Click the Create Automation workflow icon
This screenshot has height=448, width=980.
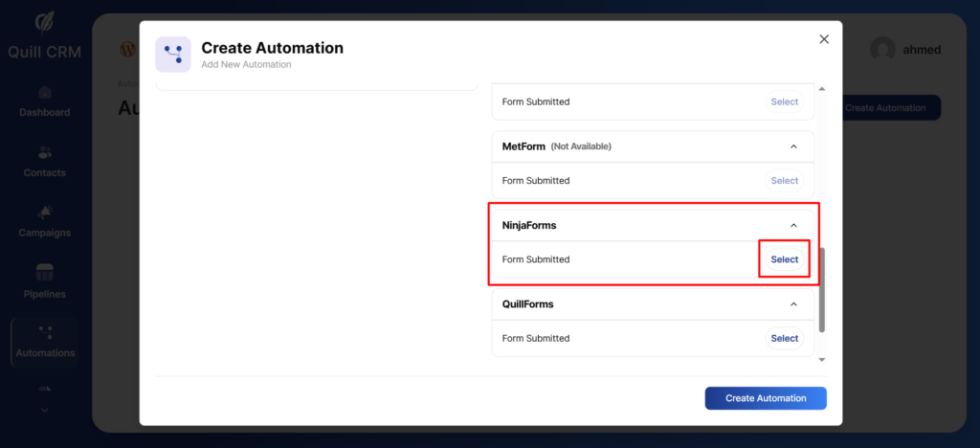(x=173, y=55)
